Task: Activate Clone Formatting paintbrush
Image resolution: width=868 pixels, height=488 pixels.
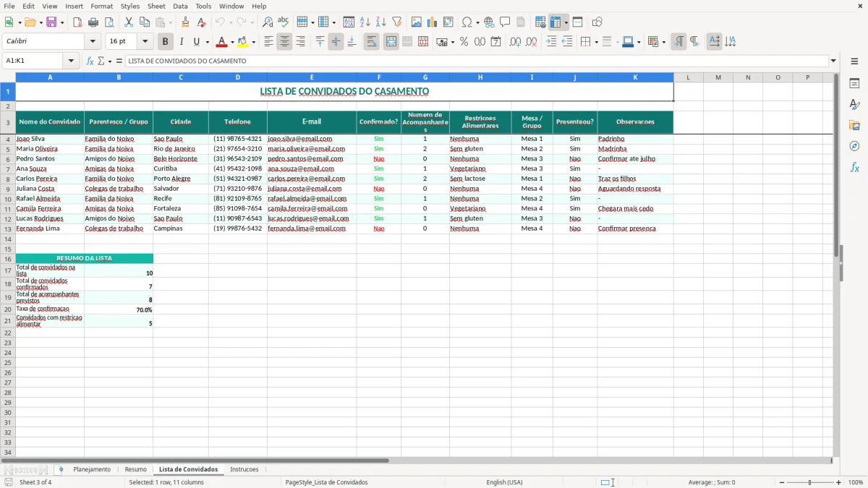Action: [186, 22]
